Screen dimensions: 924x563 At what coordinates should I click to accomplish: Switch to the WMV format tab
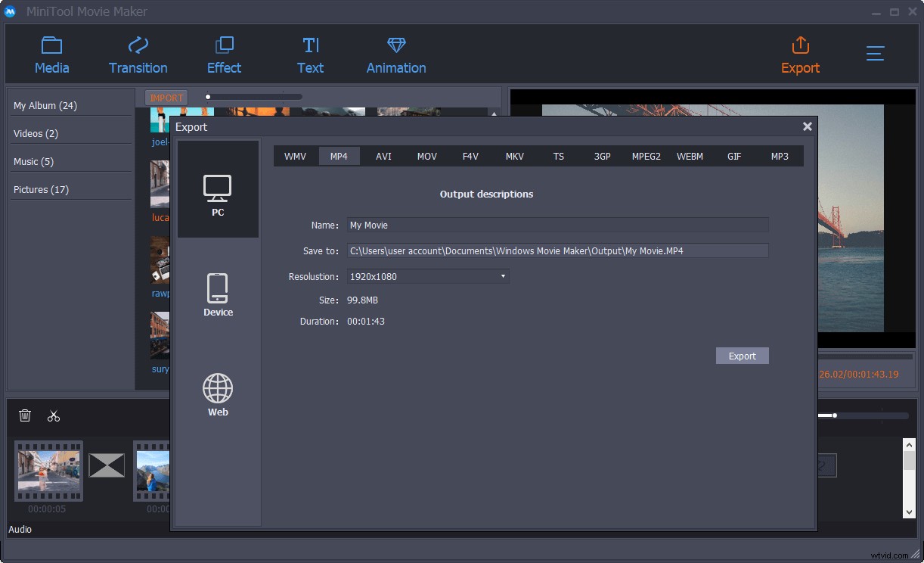click(x=295, y=156)
